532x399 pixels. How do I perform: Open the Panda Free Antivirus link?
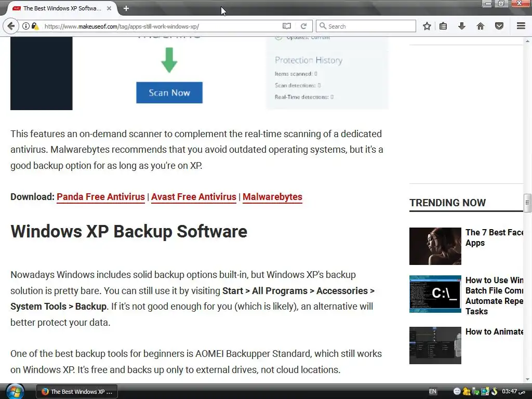point(101,197)
